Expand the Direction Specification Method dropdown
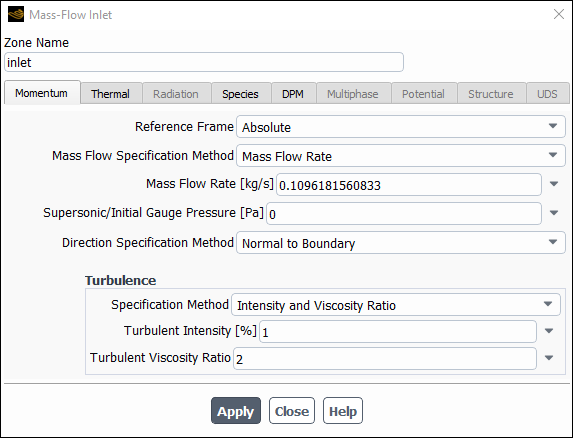This screenshot has height=438, width=573. point(401,243)
